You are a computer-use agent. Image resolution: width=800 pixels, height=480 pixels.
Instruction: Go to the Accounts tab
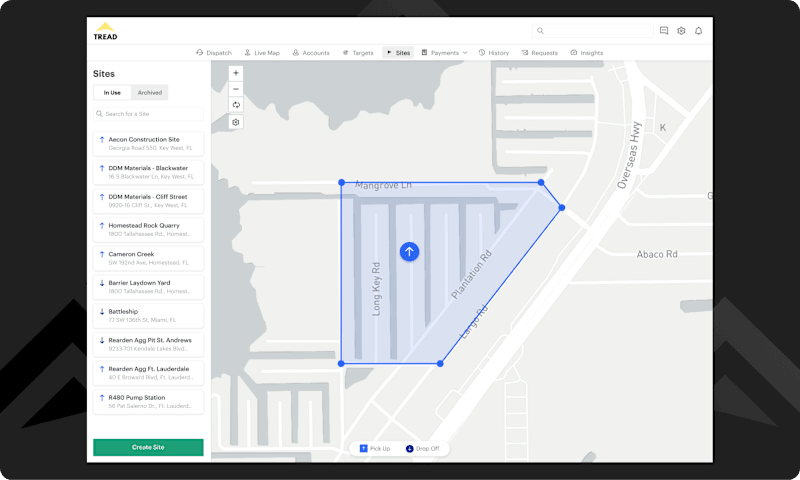point(311,53)
